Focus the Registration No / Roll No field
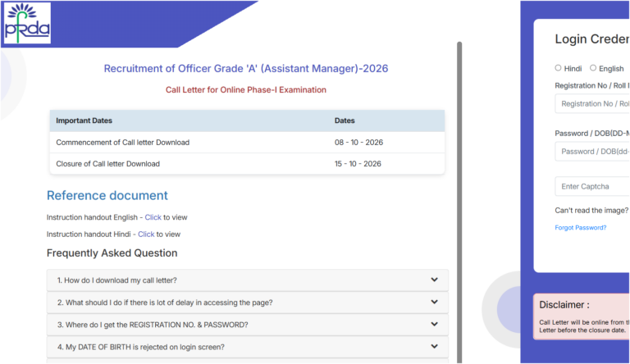630x364 pixels. point(592,103)
